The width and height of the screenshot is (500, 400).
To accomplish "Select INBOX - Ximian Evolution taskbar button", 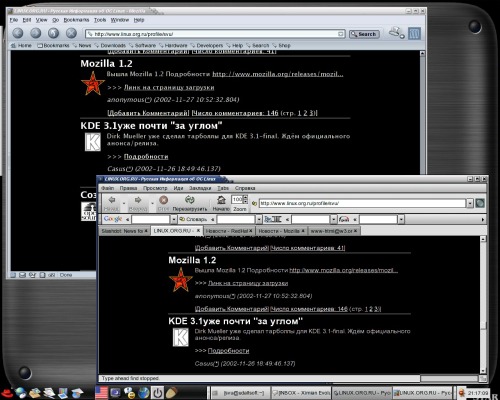I will (x=301, y=393).
